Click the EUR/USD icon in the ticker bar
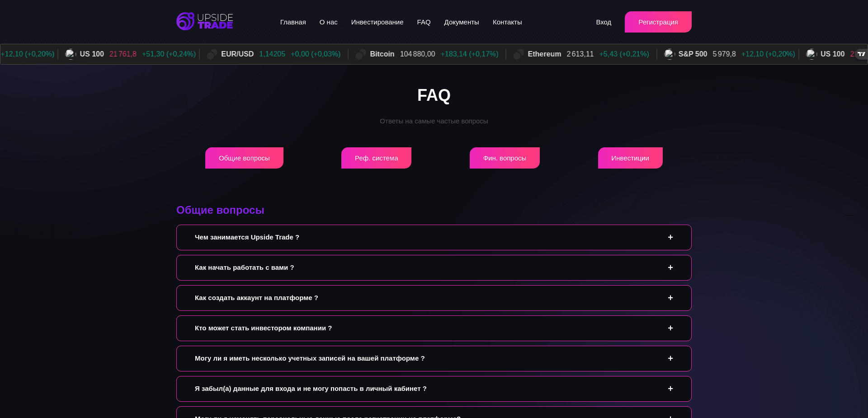Screen dimensions: 868x418 pyautogui.click(x=212, y=54)
